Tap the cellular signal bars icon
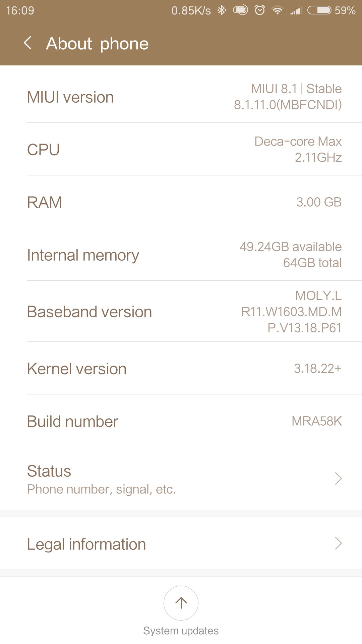The image size is (362, 644). (296, 10)
